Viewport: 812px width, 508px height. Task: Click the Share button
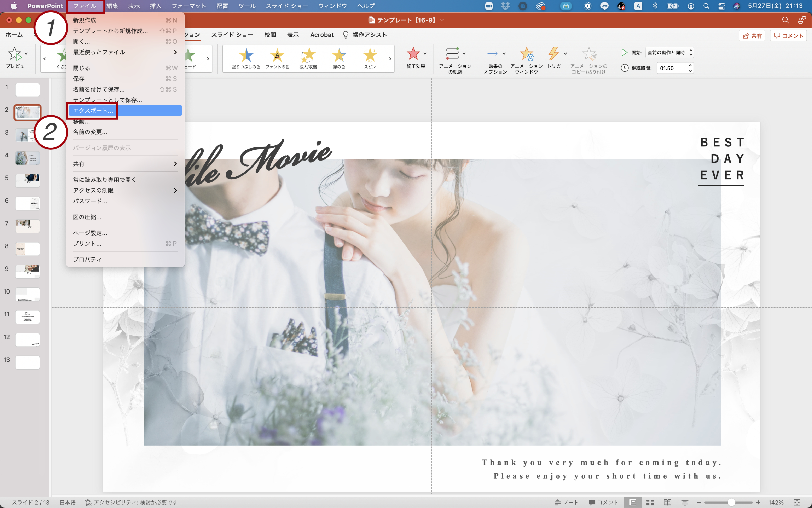[752, 36]
